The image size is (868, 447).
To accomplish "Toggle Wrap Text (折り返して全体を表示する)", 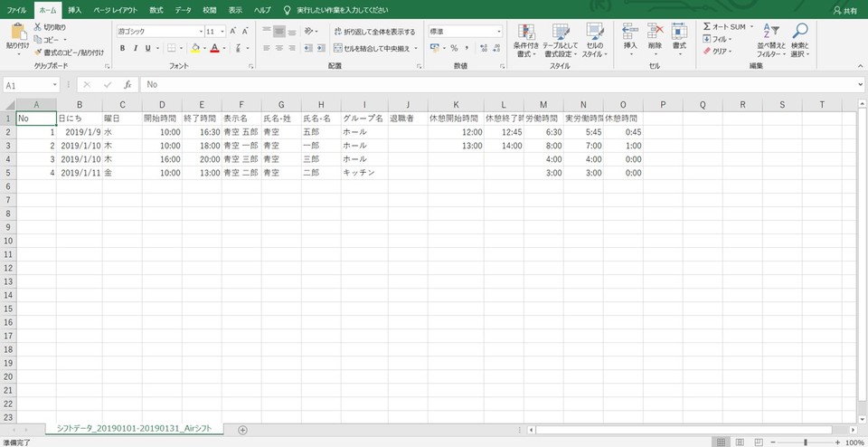I will pos(373,32).
